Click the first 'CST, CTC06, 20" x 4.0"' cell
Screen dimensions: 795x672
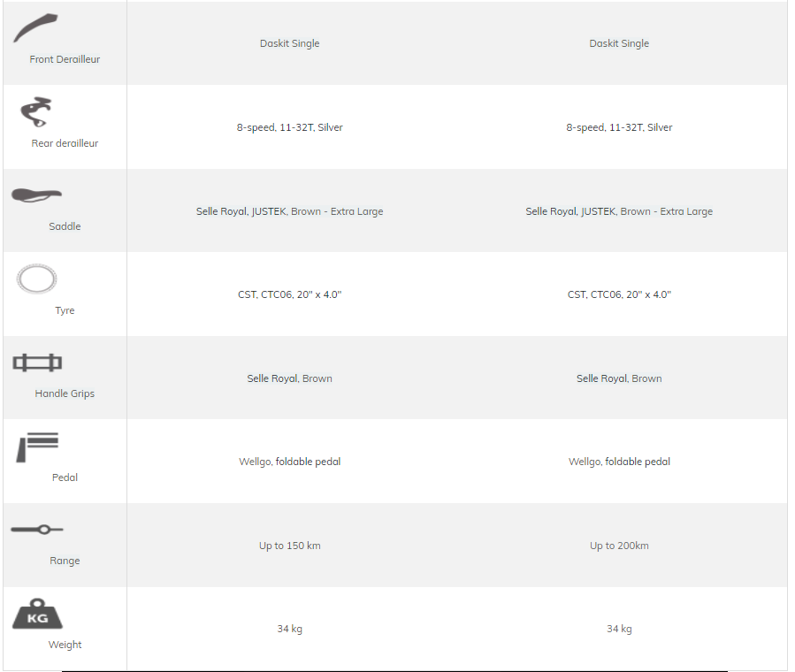coord(289,295)
